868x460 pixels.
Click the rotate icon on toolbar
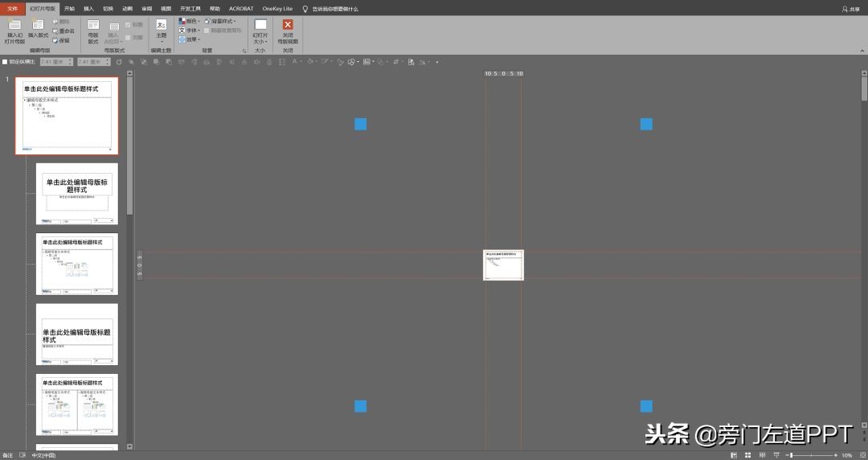(x=118, y=62)
